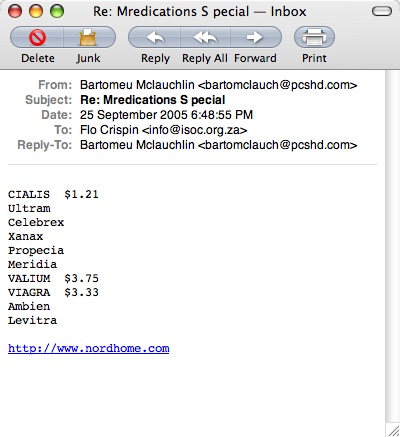Click the window title 'Re: Mredications S pecial'
This screenshot has width=400, height=437.
(x=171, y=12)
